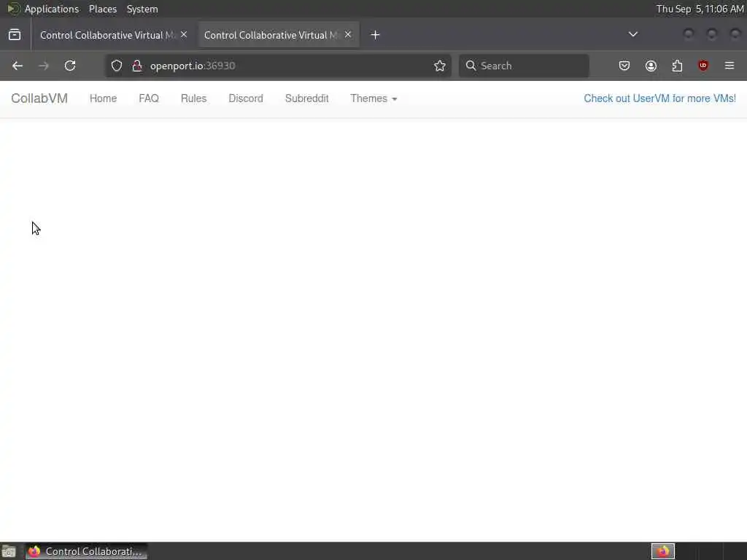Screen dimensions: 747x560
Task: Open the Firefox account icon
Action: tap(651, 66)
